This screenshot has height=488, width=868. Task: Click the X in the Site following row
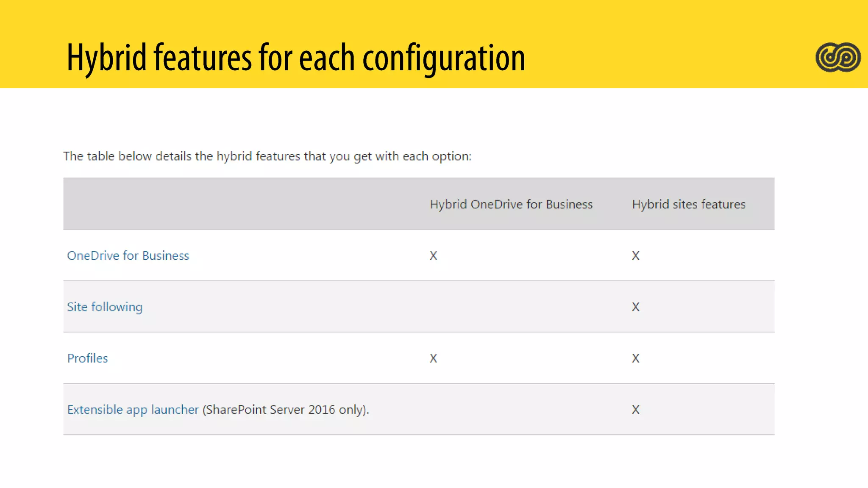click(x=635, y=307)
